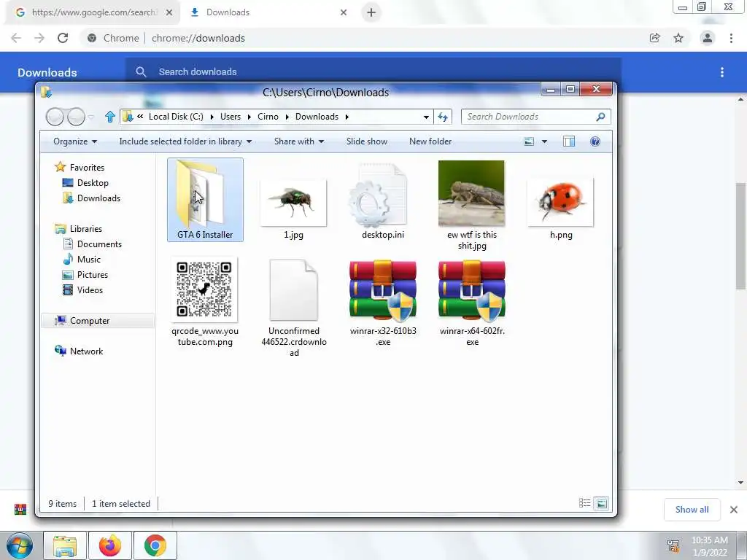Click 'Users' in the address breadcrumb

(230, 117)
